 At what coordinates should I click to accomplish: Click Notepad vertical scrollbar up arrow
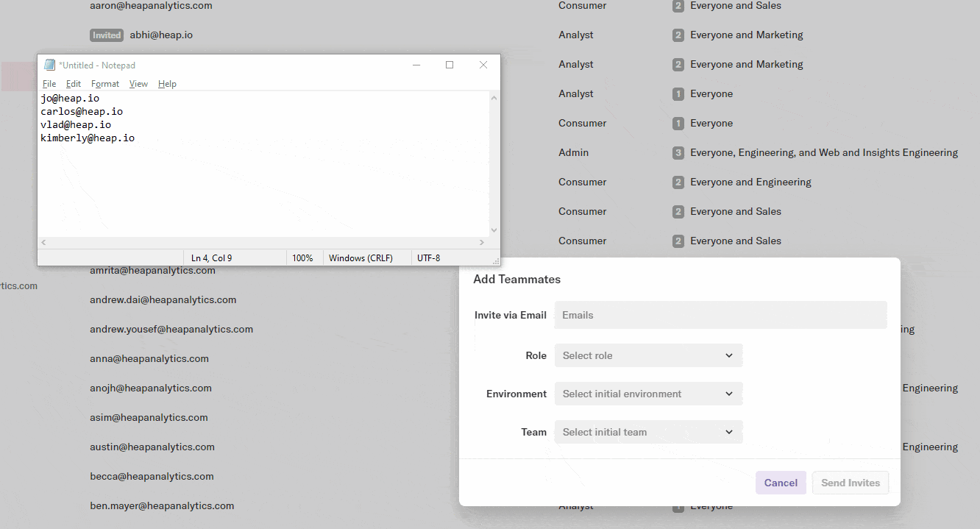pyautogui.click(x=494, y=98)
